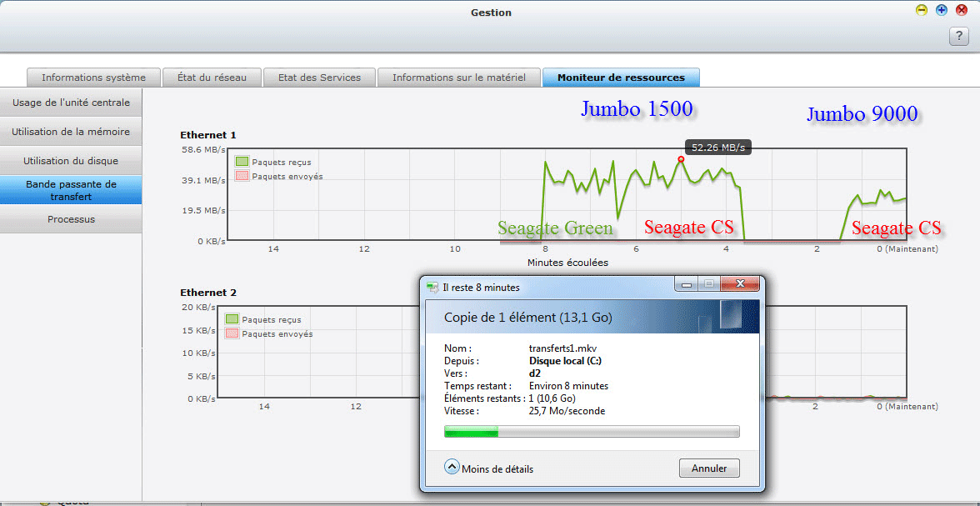Minimize the Gestion window with yellow button
980x506 pixels.
[x=922, y=10]
